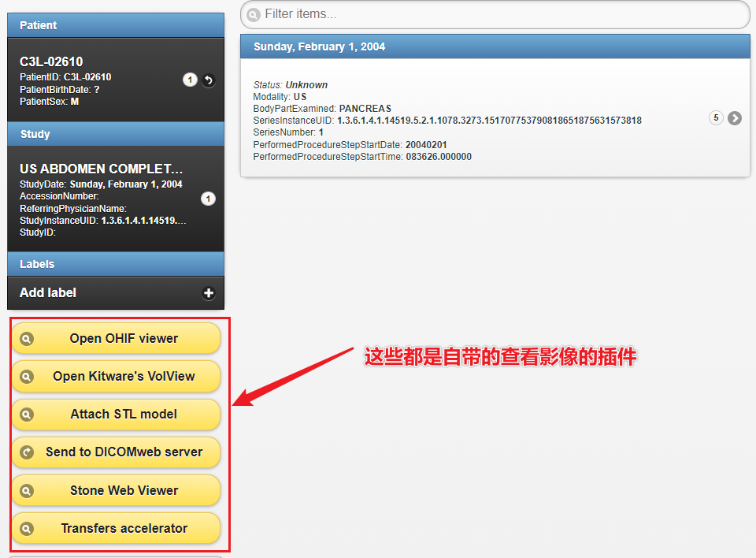Click the plus icon to add a label
This screenshot has width=756, height=558.
(x=208, y=292)
